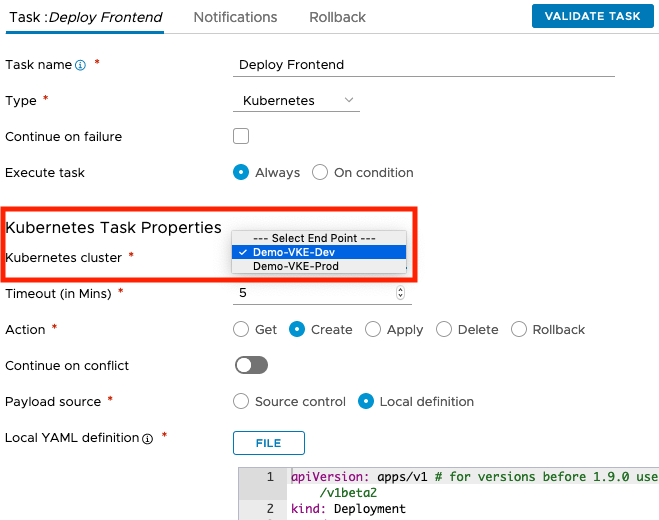Check the Continue on failure checkbox
659x520 pixels.
point(241,136)
